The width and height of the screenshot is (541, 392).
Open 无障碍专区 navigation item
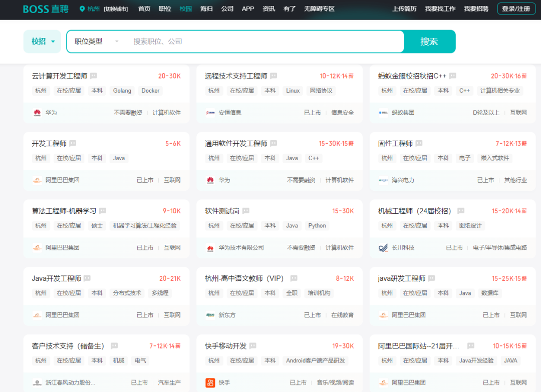coord(319,9)
